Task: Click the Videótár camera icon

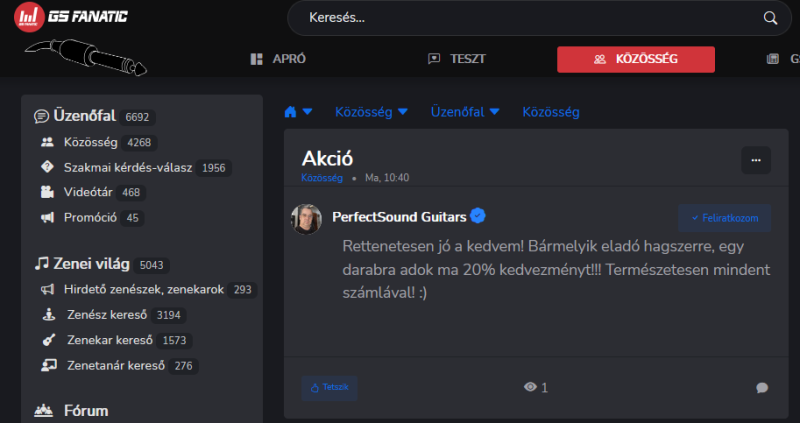Action: 47,192
